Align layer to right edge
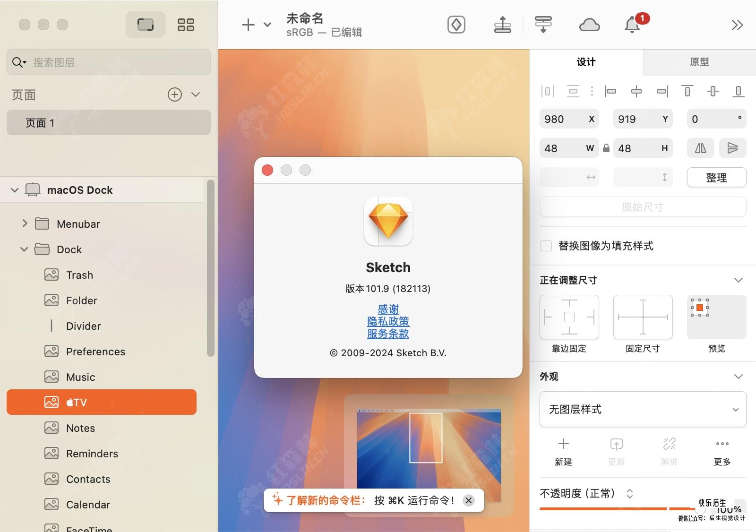The height and width of the screenshot is (532, 756). point(662,91)
